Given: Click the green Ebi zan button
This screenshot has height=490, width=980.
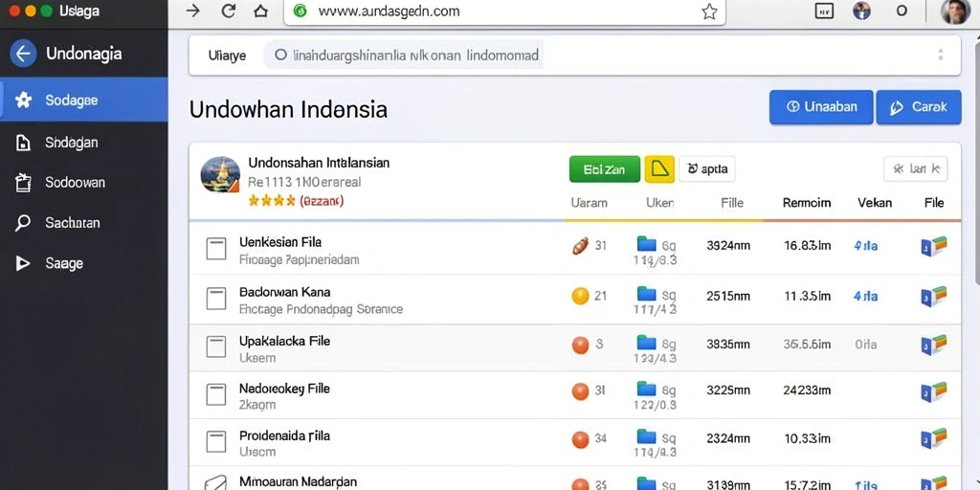Looking at the screenshot, I should pos(605,169).
